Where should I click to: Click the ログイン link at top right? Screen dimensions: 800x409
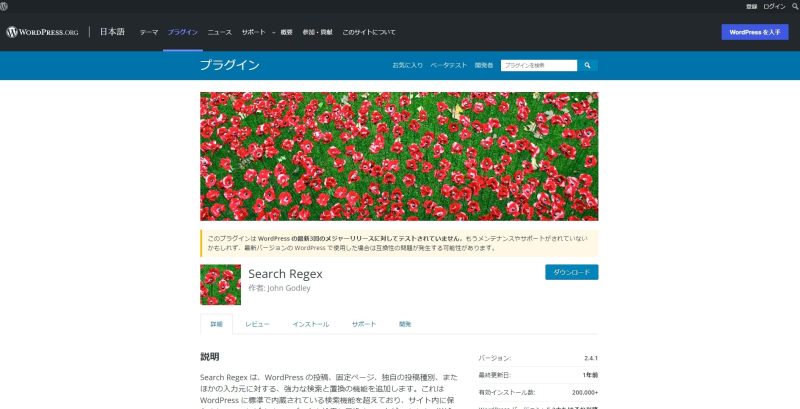[x=774, y=7]
